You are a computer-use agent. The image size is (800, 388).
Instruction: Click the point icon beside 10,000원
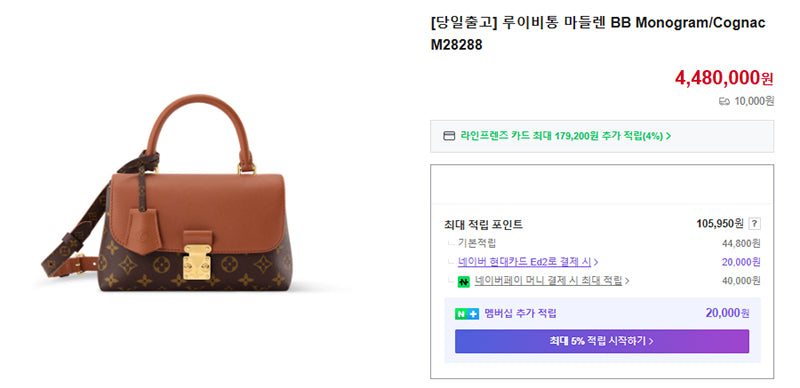(x=724, y=102)
